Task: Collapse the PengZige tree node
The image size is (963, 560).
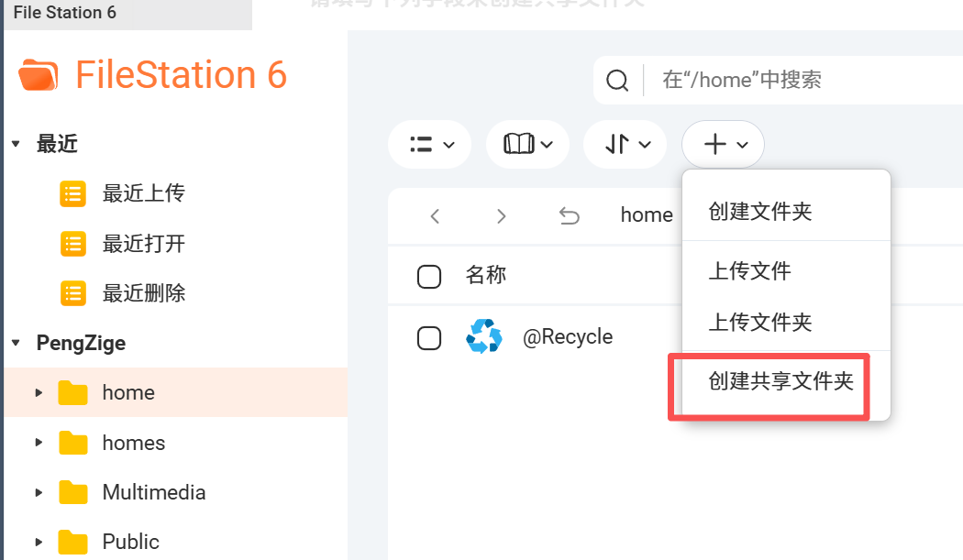Action: pyautogui.click(x=16, y=343)
